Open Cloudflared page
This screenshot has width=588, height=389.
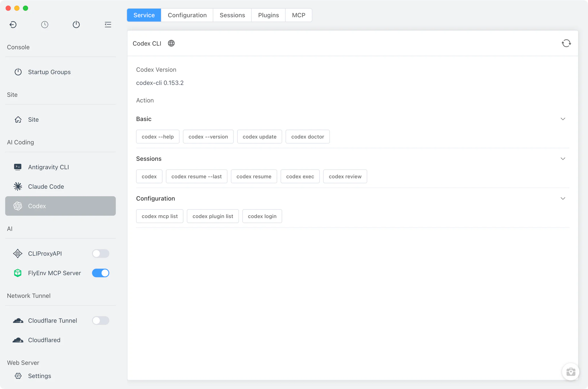[60, 340]
